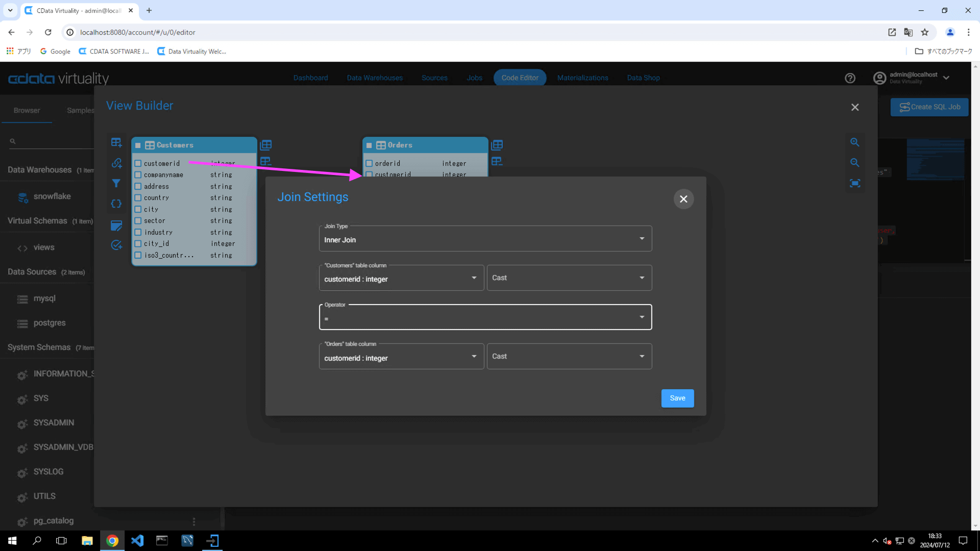
Task: Go to the Data Warehouses tab
Action: click(375, 78)
